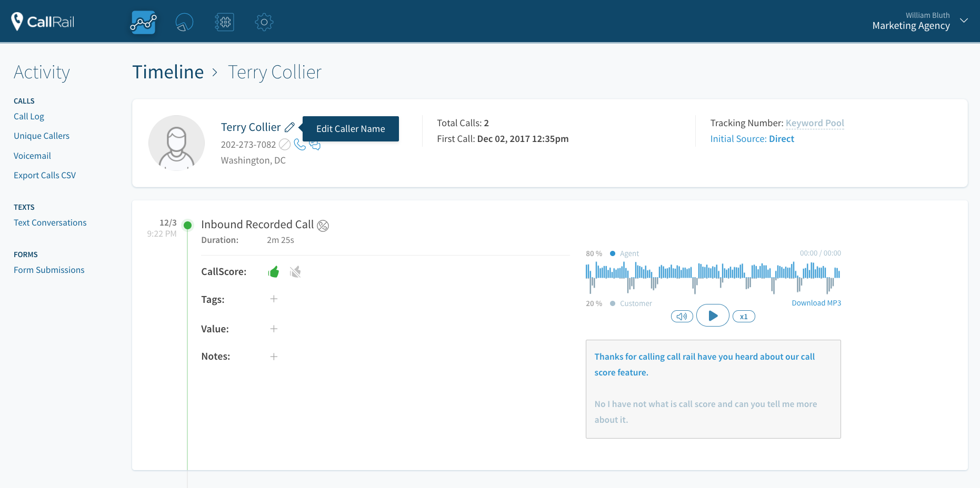Viewport: 980px width, 488px height.
Task: Open the Numbers keypad icon in the header
Action: [225, 22]
